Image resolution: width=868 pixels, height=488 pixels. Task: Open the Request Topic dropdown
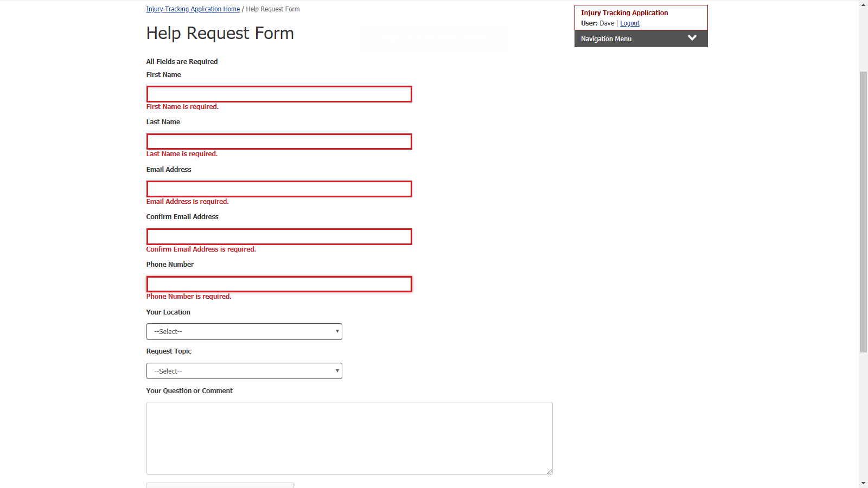[244, 371]
